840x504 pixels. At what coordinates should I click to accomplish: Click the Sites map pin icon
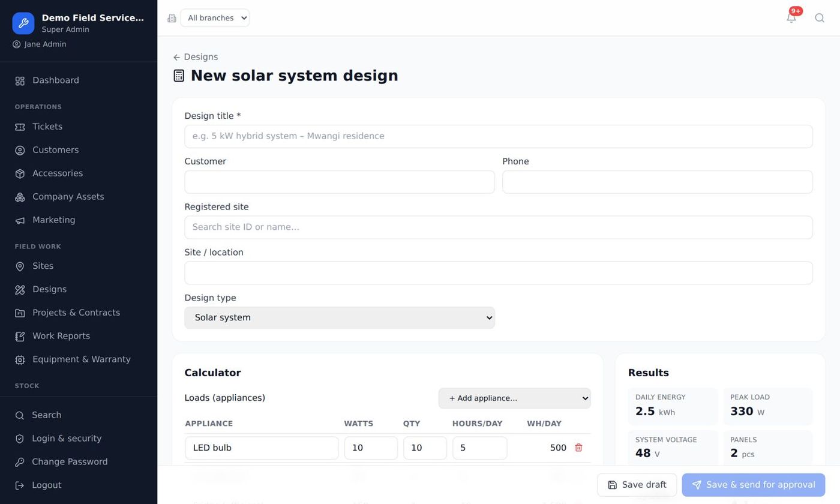(x=20, y=266)
